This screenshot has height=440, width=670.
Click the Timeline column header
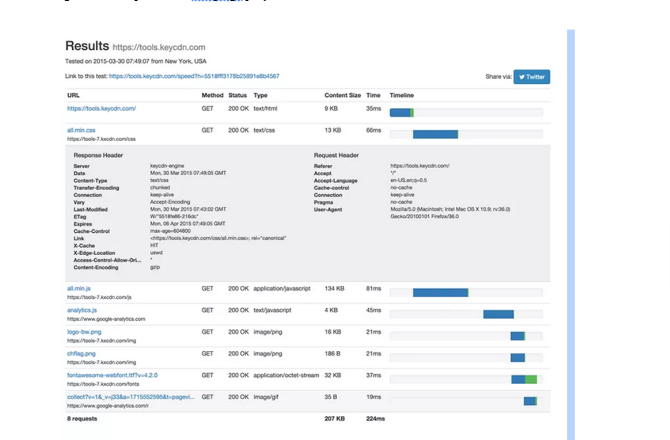point(402,95)
